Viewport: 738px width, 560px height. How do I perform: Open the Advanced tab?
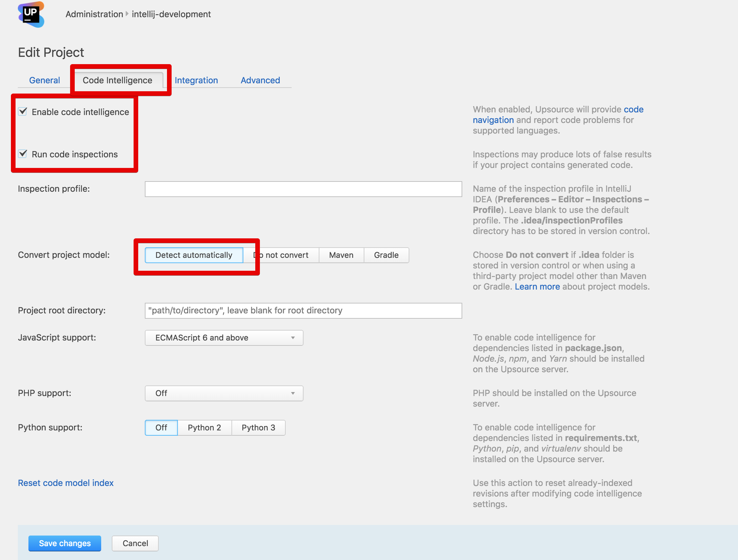pyautogui.click(x=260, y=80)
